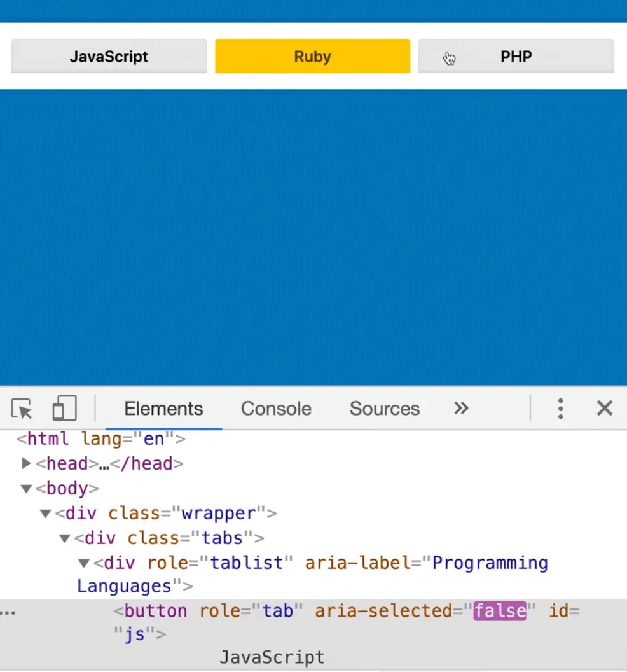This screenshot has height=672, width=627.
Task: Click the highlighted aria-selected false value
Action: [500, 612]
